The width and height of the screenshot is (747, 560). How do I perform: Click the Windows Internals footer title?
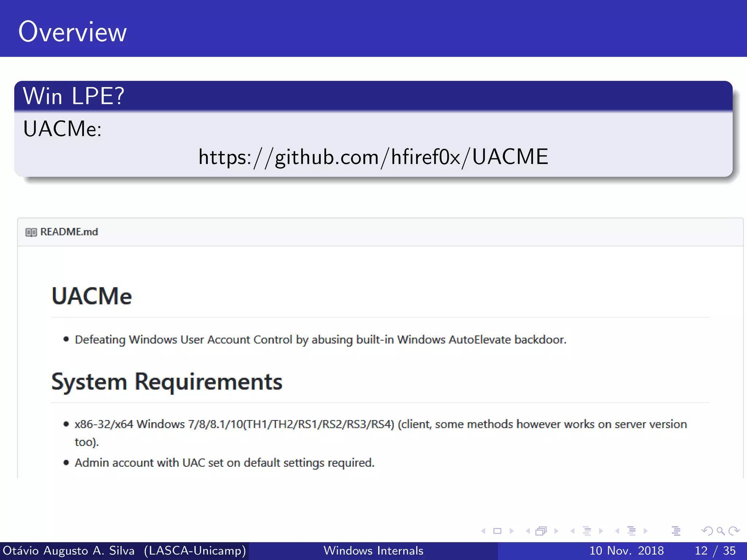click(x=373, y=551)
